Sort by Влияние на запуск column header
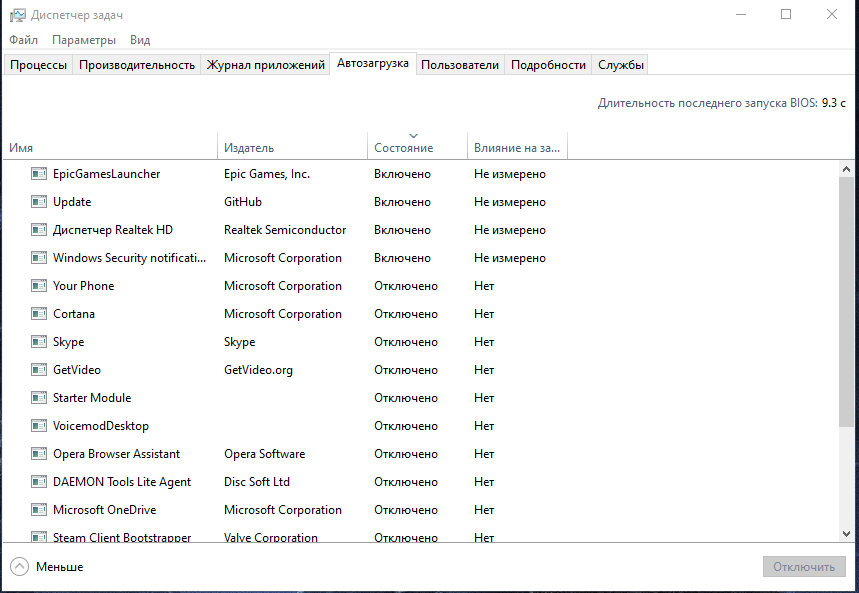 point(517,147)
